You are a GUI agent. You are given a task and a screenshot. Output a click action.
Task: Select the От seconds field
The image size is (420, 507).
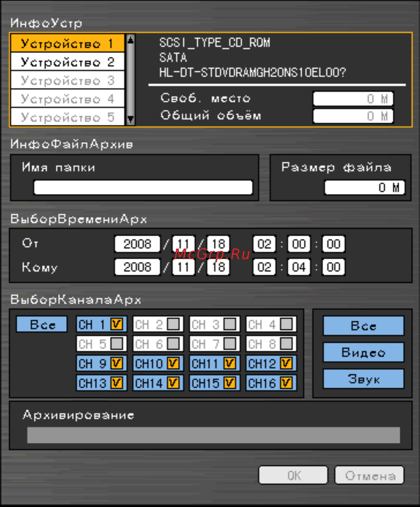pos(334,244)
